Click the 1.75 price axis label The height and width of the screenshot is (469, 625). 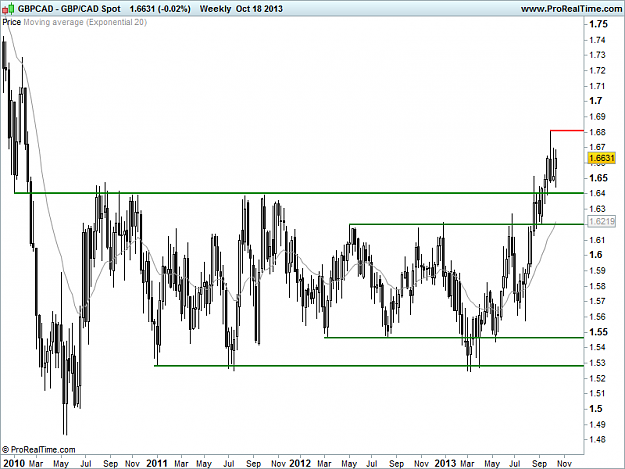[x=598, y=24]
